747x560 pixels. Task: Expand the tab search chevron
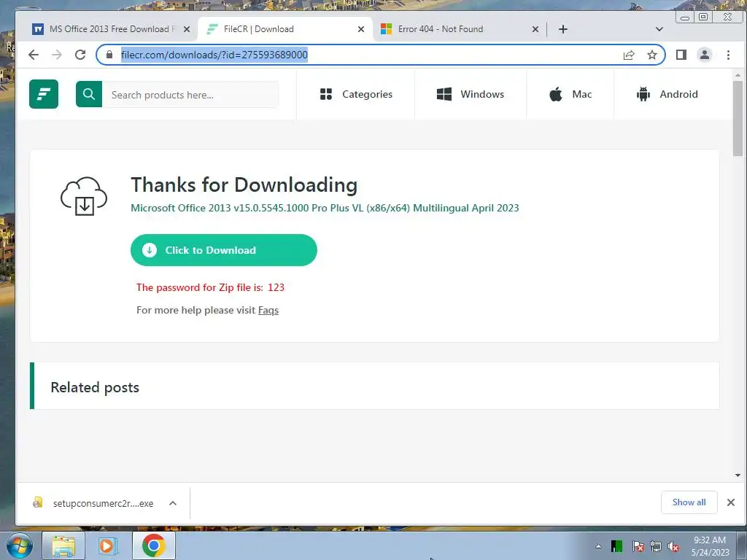click(659, 29)
